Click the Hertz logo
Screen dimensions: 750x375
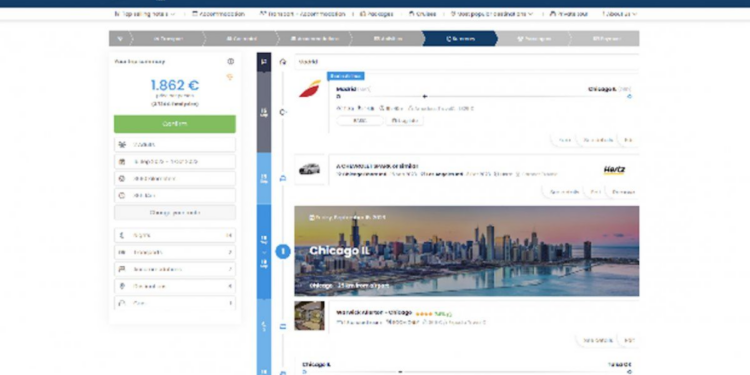615,170
